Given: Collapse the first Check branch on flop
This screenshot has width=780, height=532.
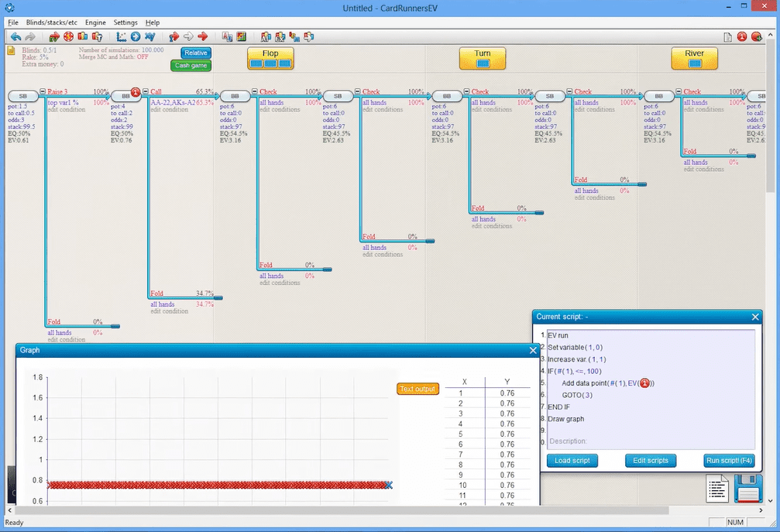Looking at the screenshot, I should pos(255,91).
